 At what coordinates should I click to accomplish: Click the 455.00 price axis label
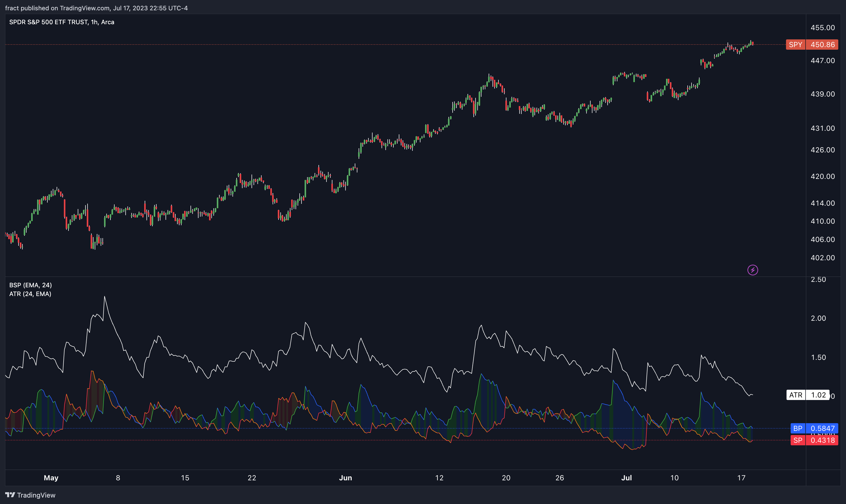coord(823,28)
